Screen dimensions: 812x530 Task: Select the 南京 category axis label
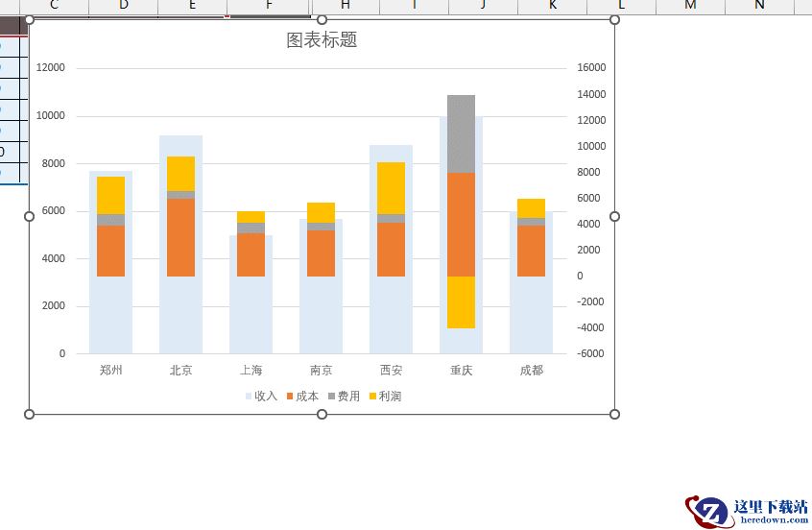click(x=322, y=370)
